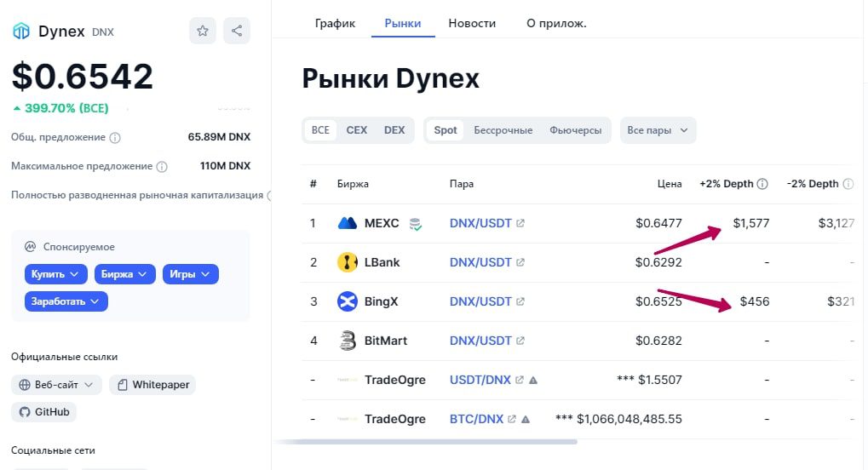This screenshot has width=868, height=470.
Task: Expand the Веб-сайт links dropdown
Action: coord(56,385)
